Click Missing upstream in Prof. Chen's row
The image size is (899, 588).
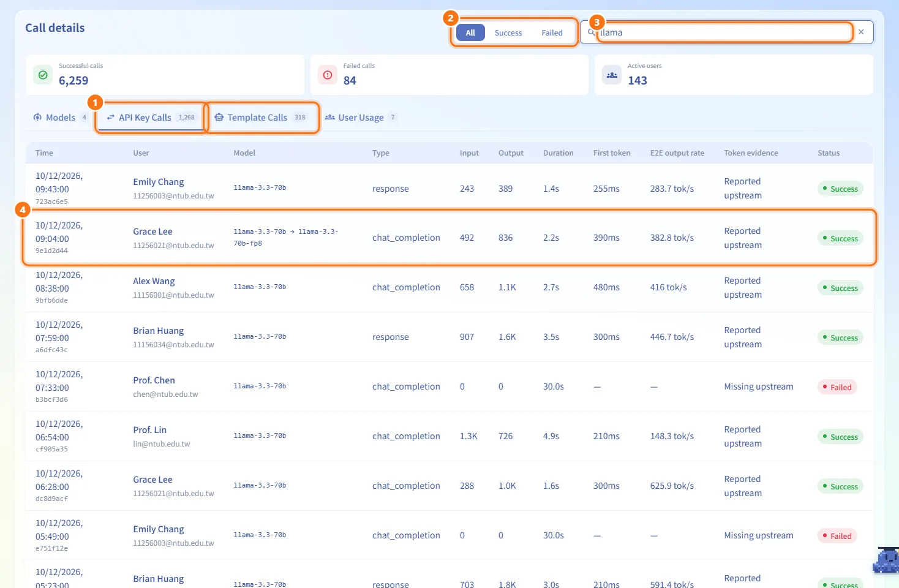758,386
